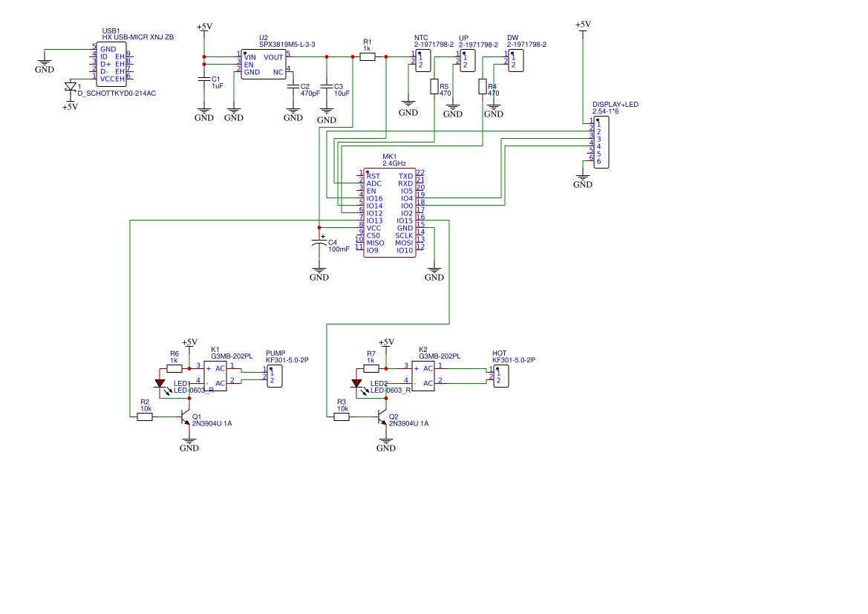This screenshot has height=614, width=868.
Task: Click the K2 relay body
Action: pos(423,376)
